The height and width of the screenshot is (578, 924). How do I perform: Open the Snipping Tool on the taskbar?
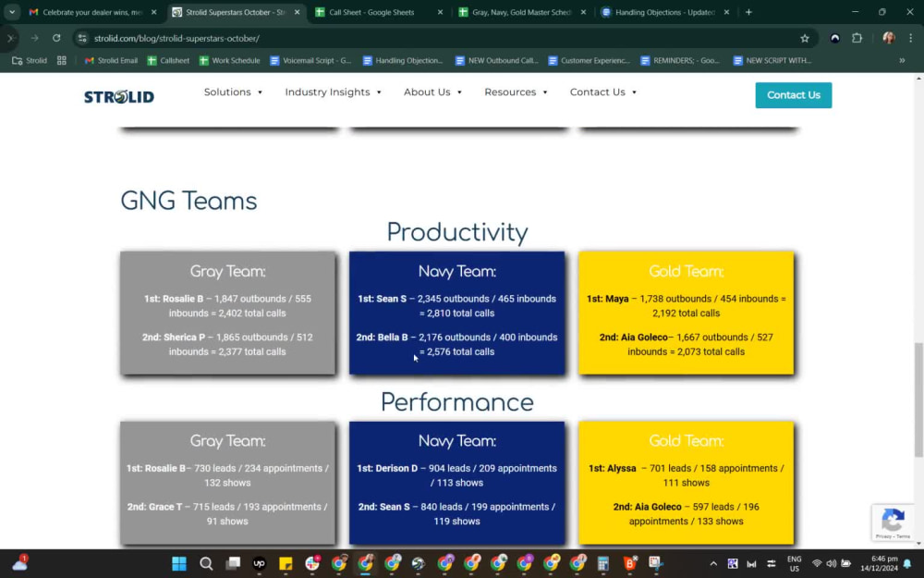click(x=656, y=563)
